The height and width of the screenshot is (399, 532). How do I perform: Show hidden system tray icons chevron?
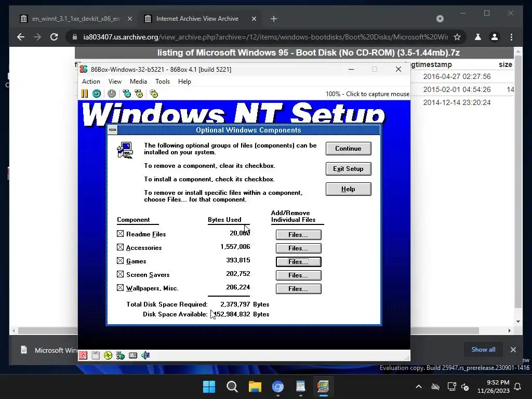pyautogui.click(x=419, y=387)
